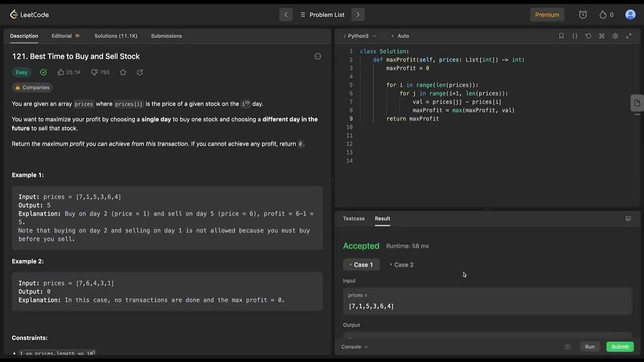Go to the next problem arrow
Image resolution: width=644 pixels, height=362 pixels.
coord(358,15)
